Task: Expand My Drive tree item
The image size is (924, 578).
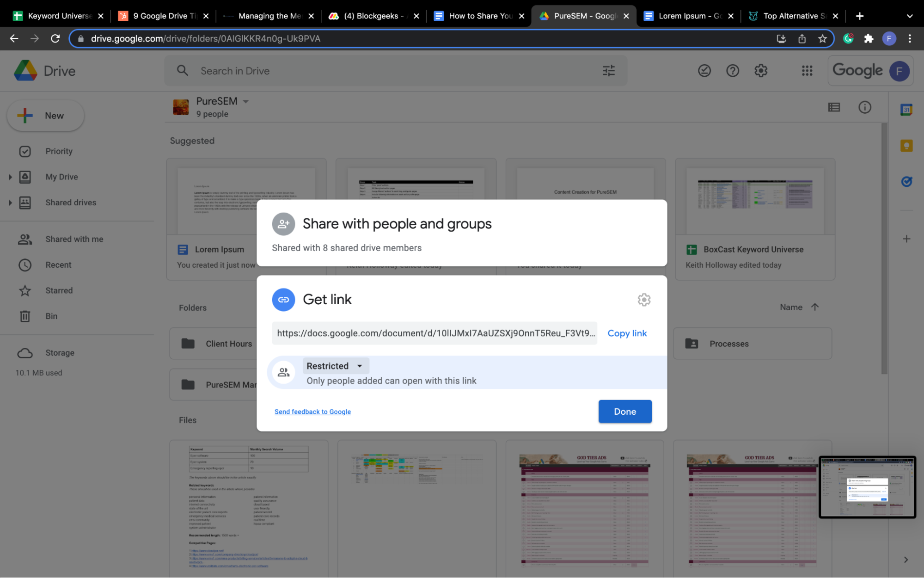Action: click(10, 177)
